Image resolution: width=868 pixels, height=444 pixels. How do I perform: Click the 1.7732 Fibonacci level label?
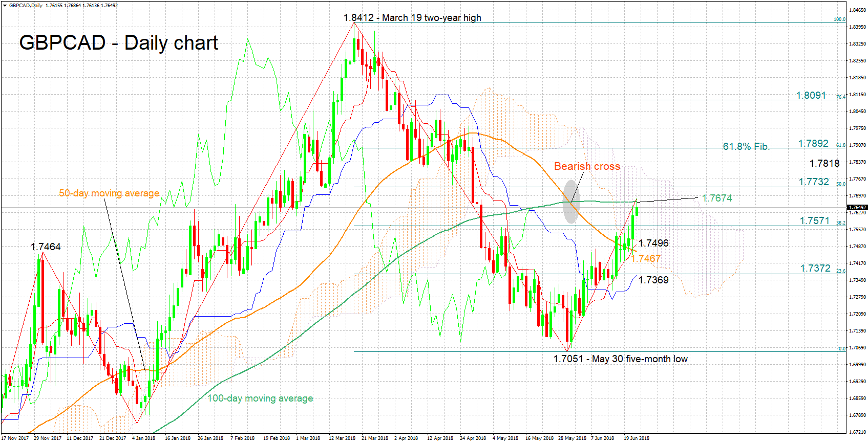[x=814, y=182]
